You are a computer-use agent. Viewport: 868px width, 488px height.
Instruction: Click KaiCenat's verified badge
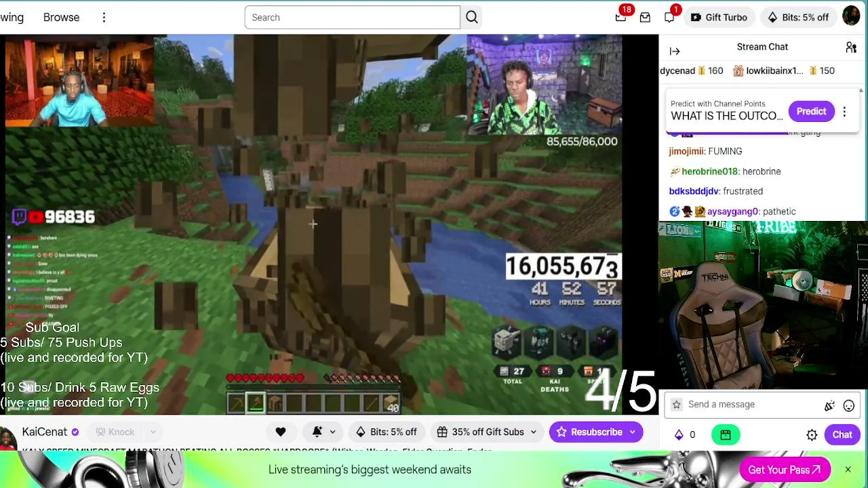pyautogui.click(x=75, y=432)
